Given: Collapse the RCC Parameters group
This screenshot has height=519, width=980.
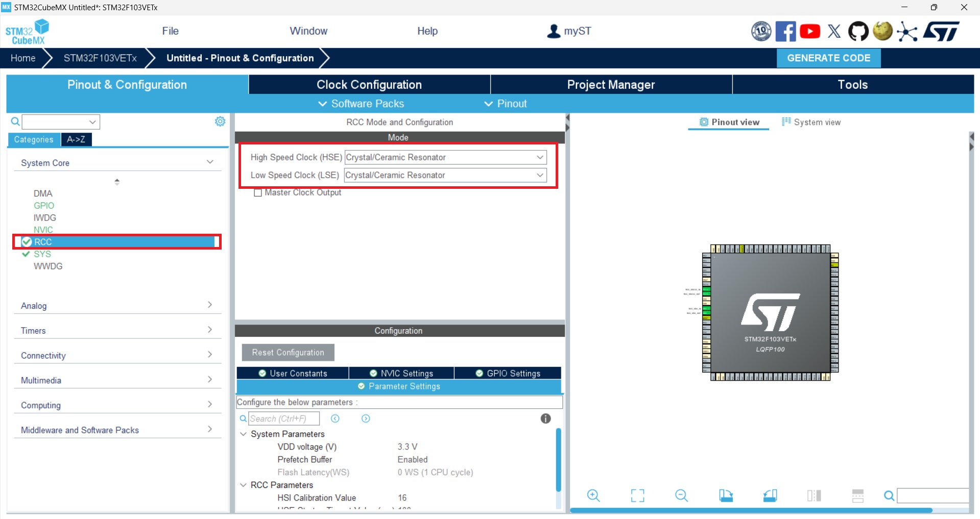Looking at the screenshot, I should click(x=244, y=485).
